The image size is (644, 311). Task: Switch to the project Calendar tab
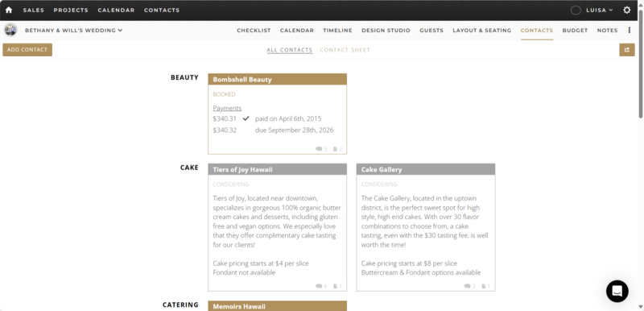(297, 31)
